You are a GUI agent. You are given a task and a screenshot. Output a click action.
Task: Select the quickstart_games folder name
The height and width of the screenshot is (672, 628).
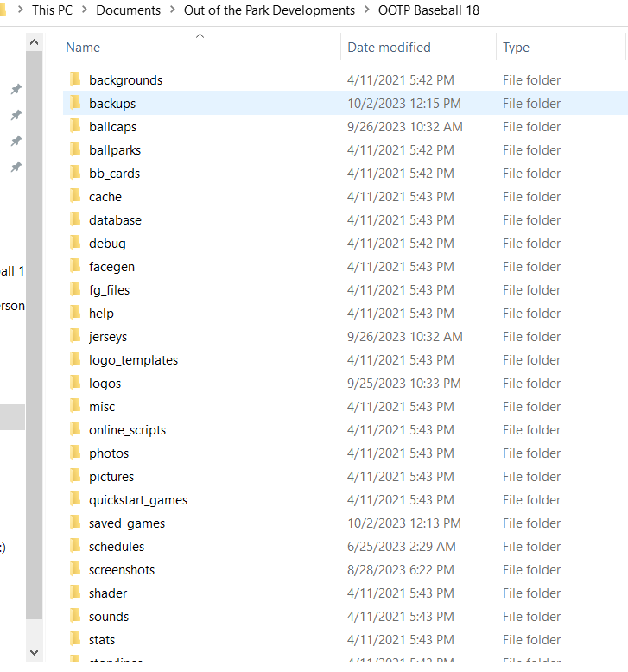138,500
